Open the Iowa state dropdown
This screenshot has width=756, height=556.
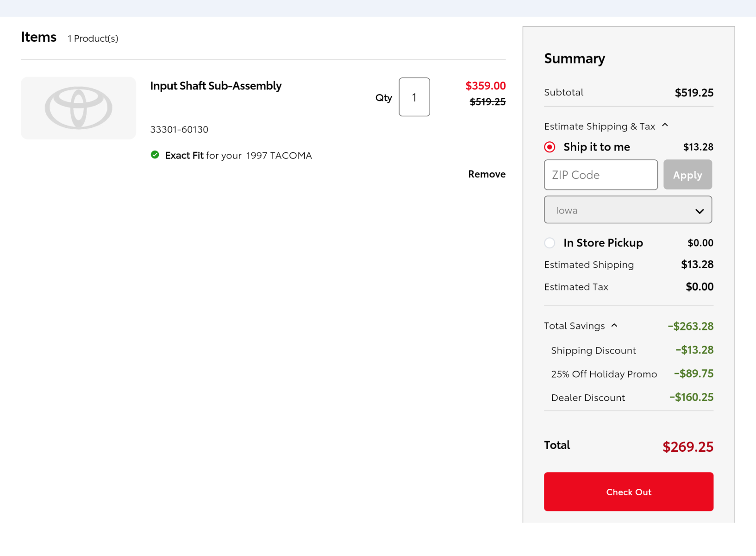(627, 210)
